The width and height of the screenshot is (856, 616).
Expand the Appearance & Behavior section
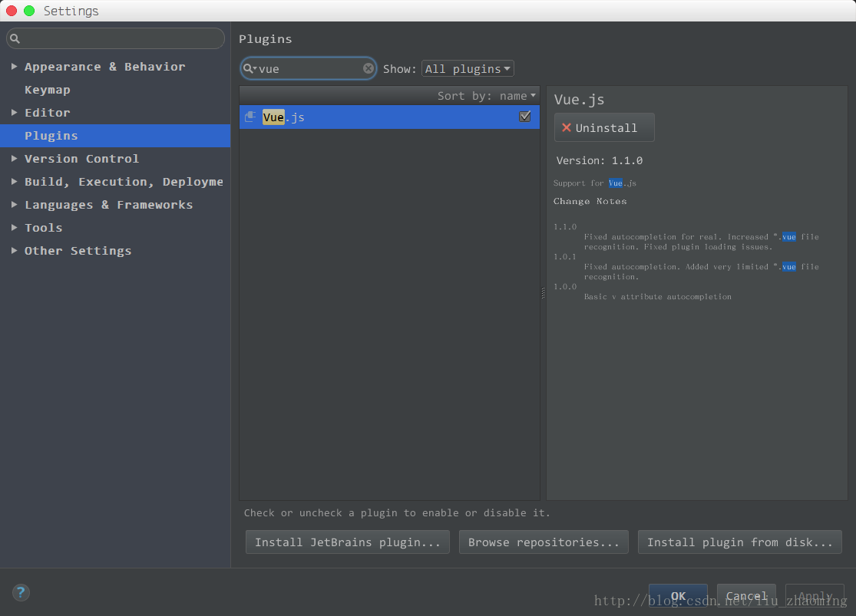point(14,67)
